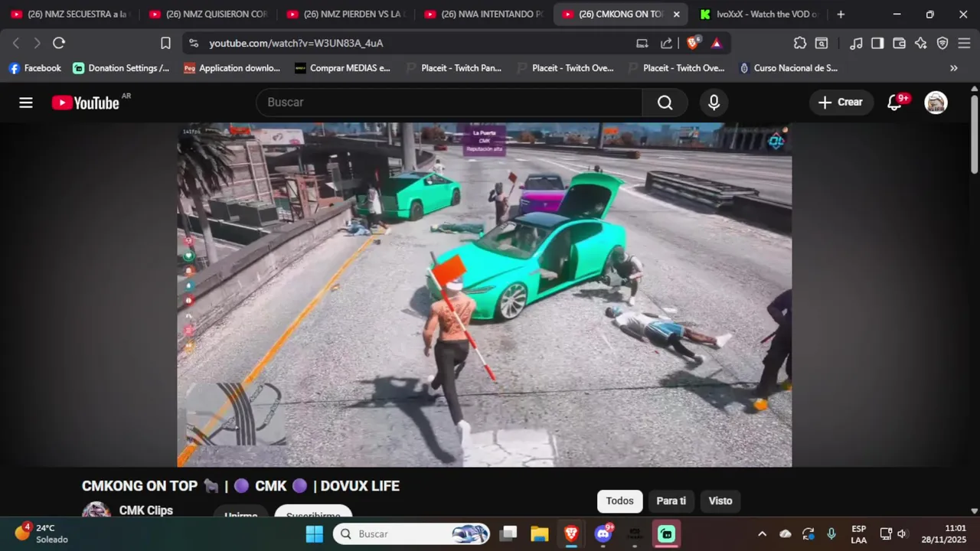Go to the YouTube home logo
This screenshot has width=980, height=551.
86,103
